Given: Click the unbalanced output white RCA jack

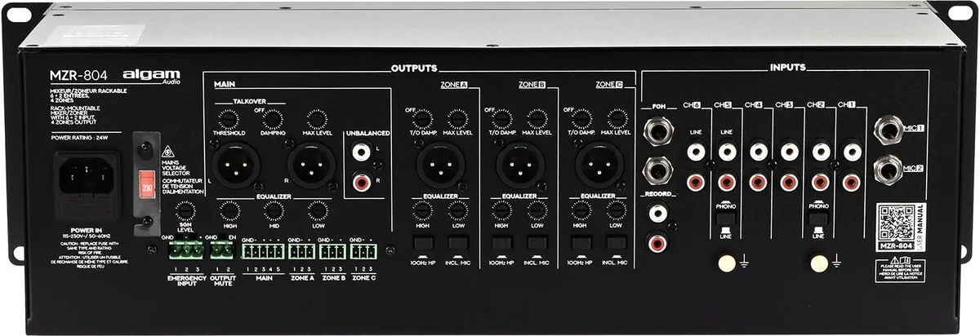Looking at the screenshot, I should coord(360,152).
